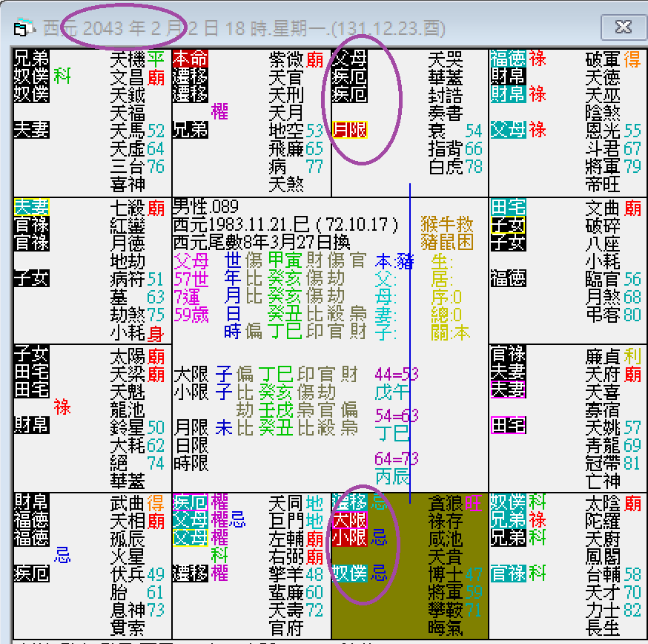Click the teal 官祿 tag marked 祿 bottom right
The height and width of the screenshot is (644, 648).
(x=507, y=574)
